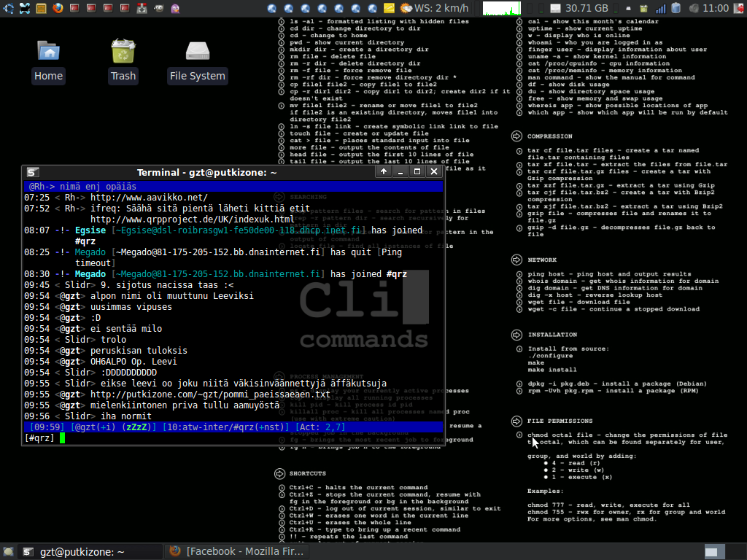This screenshot has width=747, height=560.
Task: Open the Xubuntu applications menu
Action: pos(8,8)
